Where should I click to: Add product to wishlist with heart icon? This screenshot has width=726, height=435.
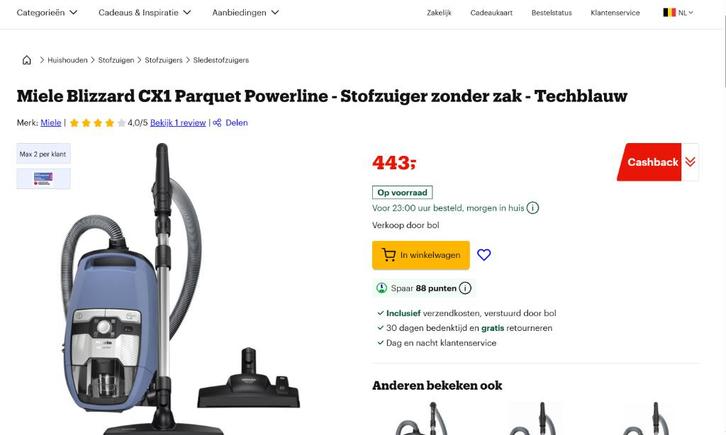point(484,255)
